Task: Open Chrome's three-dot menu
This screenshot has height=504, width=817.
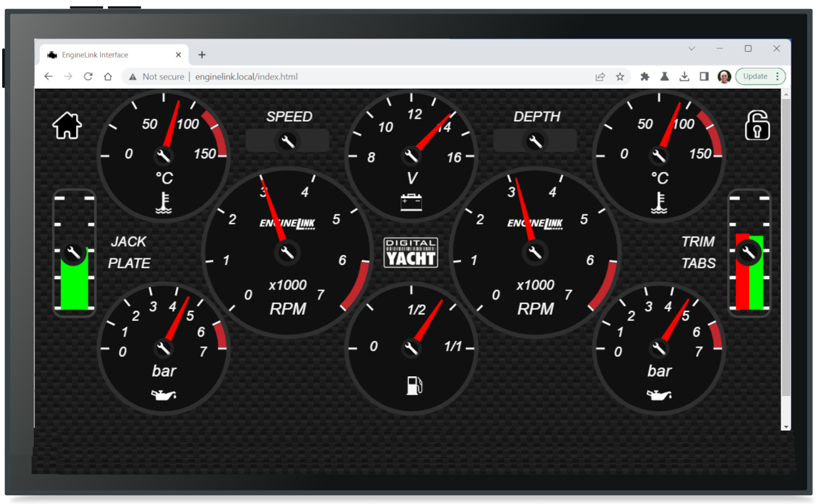Action: point(778,76)
